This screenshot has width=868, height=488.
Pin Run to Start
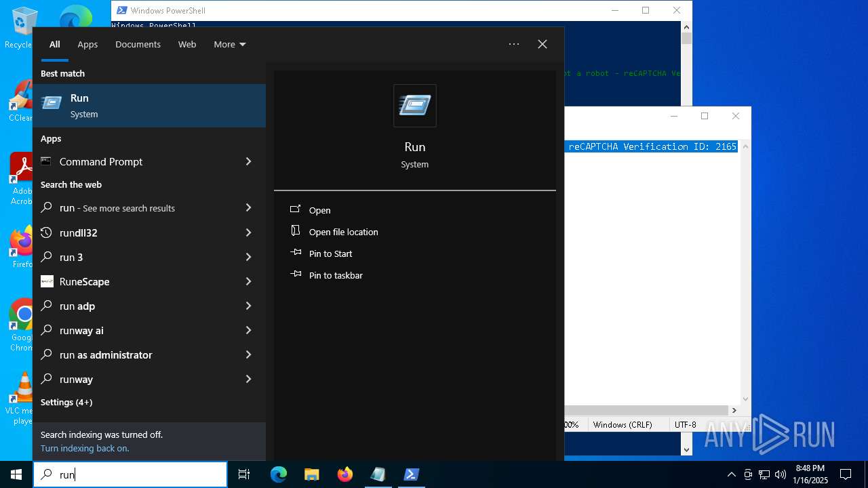pos(321,253)
